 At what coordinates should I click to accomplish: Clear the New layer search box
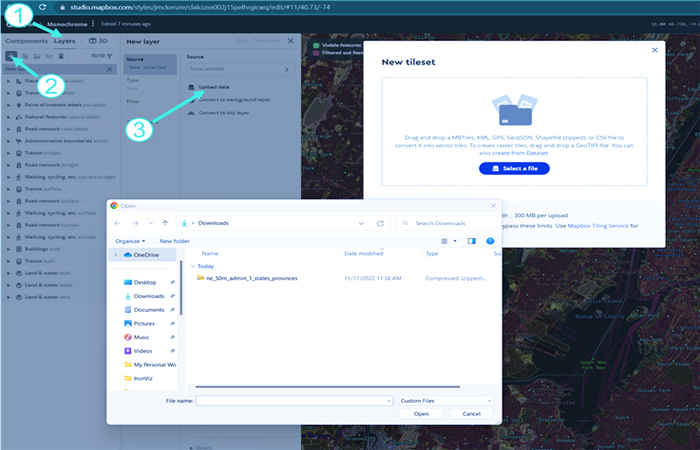109,69
